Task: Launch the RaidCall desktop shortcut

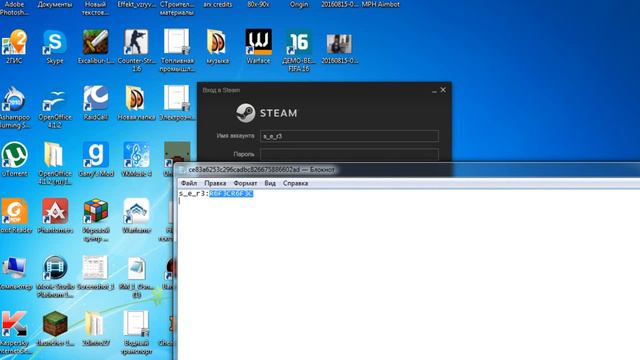Action: [x=96, y=98]
